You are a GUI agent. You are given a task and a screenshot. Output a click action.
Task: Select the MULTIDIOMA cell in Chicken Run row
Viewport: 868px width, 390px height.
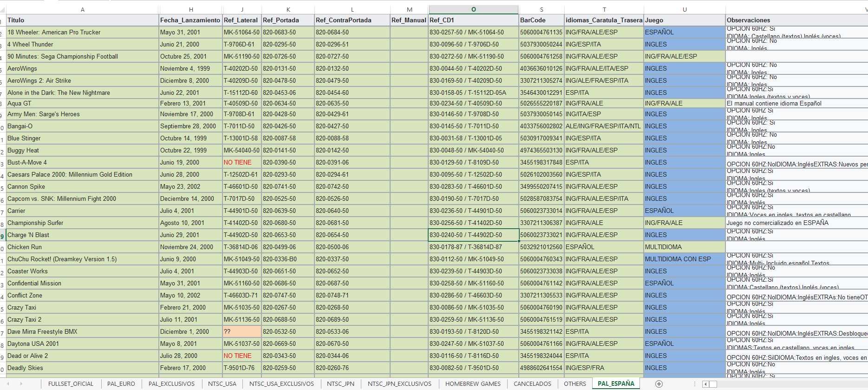point(685,247)
